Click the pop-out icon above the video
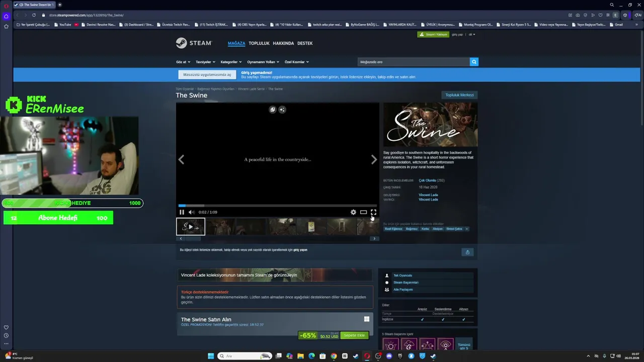644x362 pixels. pyautogui.click(x=273, y=110)
